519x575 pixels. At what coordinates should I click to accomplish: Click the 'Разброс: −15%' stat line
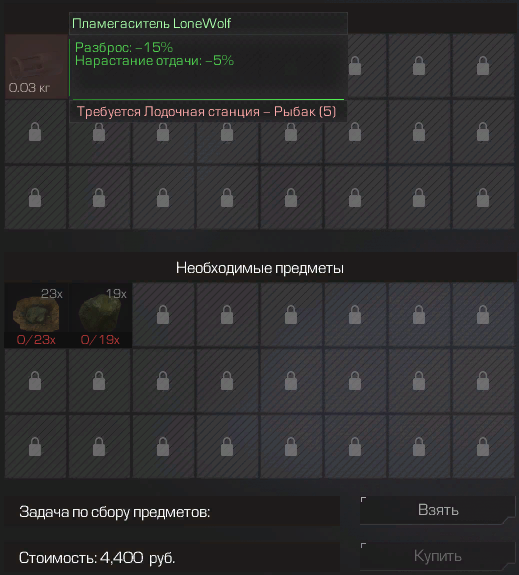point(124,47)
